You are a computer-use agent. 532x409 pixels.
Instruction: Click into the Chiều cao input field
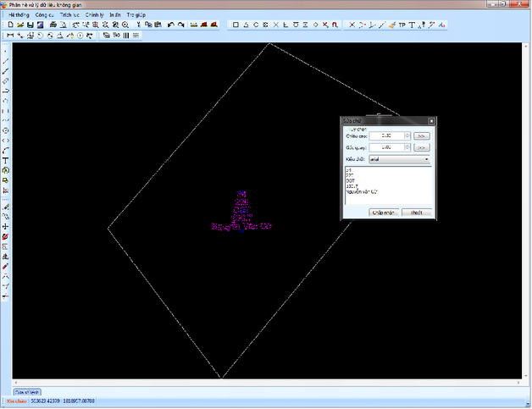tap(387, 136)
